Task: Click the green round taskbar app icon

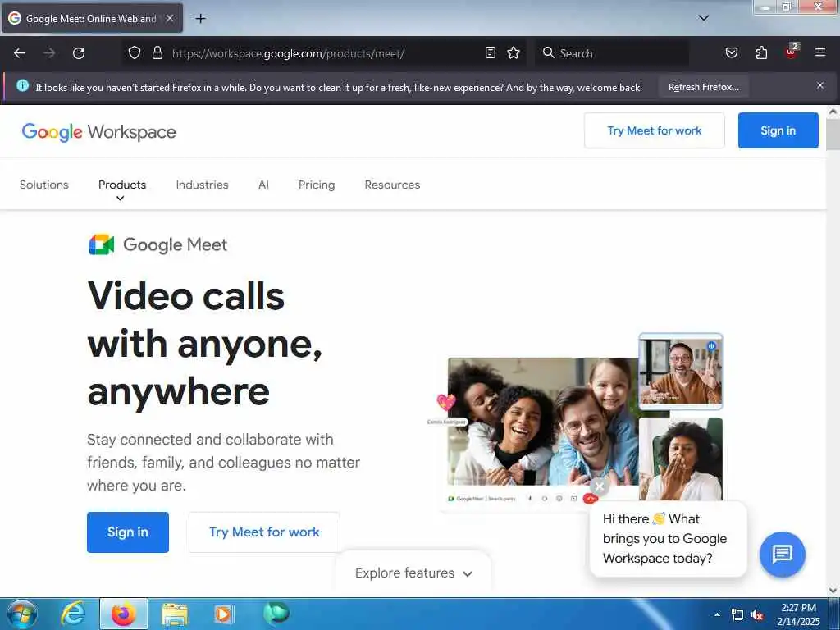Action: click(276, 614)
